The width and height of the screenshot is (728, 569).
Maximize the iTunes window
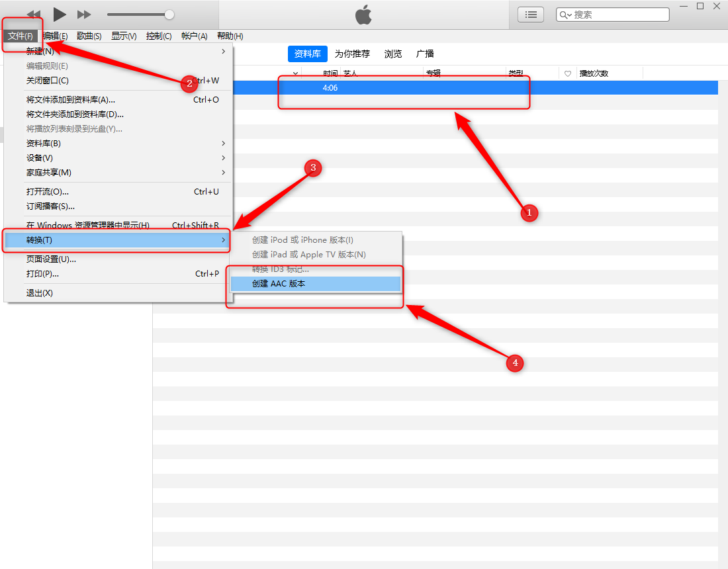pyautogui.click(x=700, y=6)
